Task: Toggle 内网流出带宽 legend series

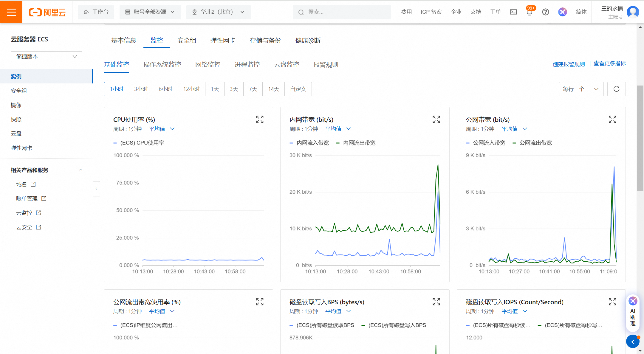Action: coord(356,143)
